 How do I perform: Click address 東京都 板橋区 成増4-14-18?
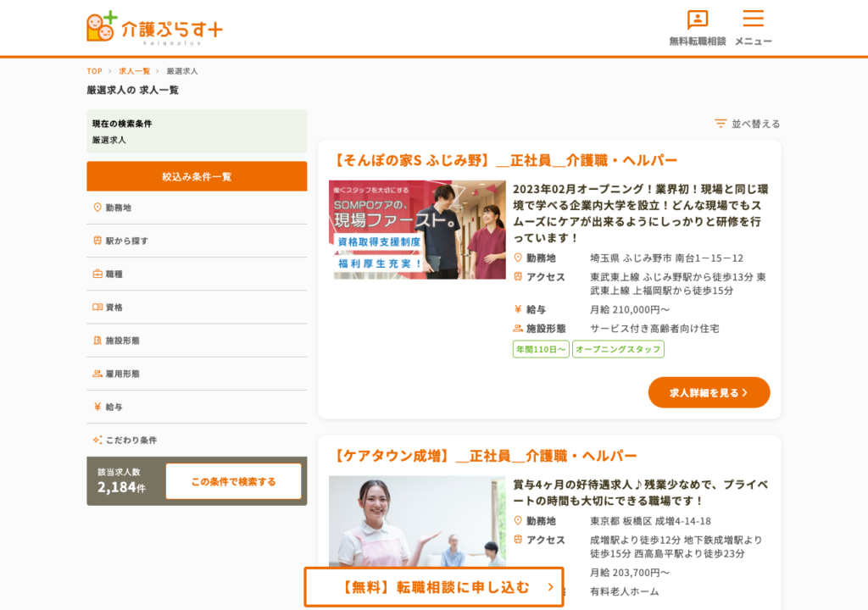pos(650,521)
